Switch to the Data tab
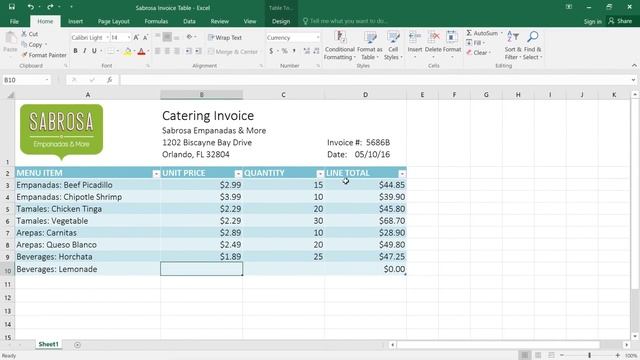The image size is (640, 360). click(x=189, y=21)
